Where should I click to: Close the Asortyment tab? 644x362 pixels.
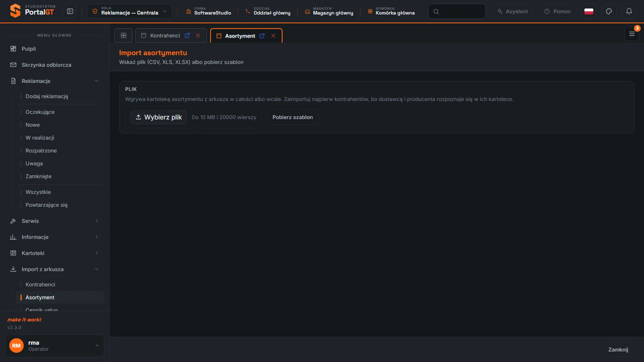[x=273, y=36]
